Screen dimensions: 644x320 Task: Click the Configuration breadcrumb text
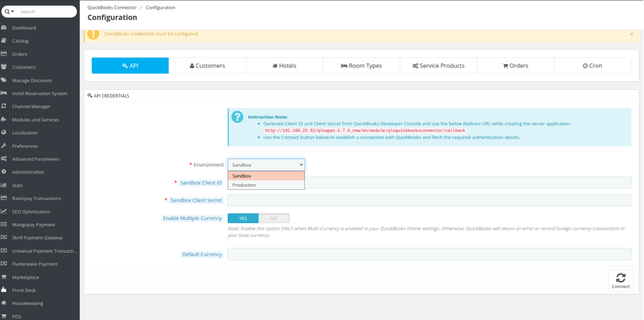click(160, 8)
